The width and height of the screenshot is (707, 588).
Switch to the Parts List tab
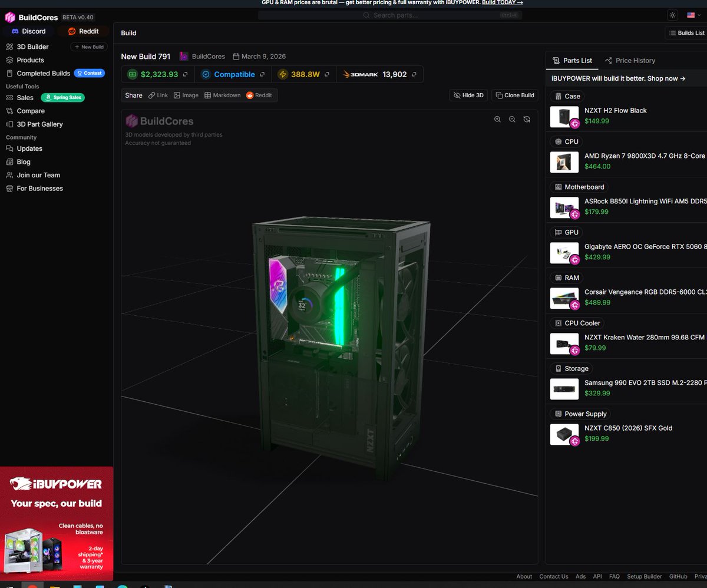click(572, 60)
